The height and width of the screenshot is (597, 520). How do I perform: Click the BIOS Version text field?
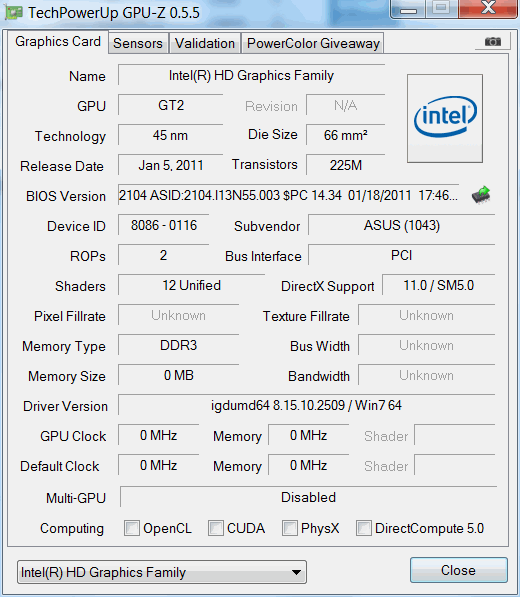tap(289, 195)
